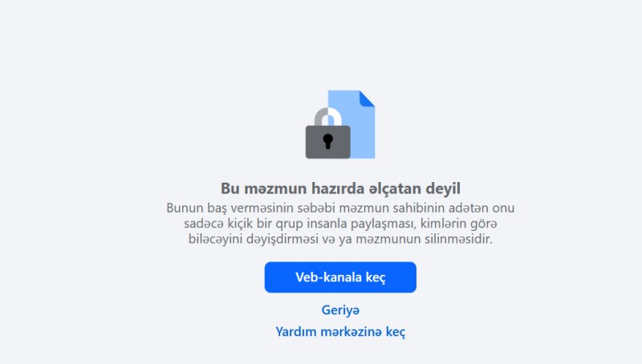Click the word 'əlçatan' in the heading
The height and width of the screenshot is (364, 642).
click(x=395, y=188)
